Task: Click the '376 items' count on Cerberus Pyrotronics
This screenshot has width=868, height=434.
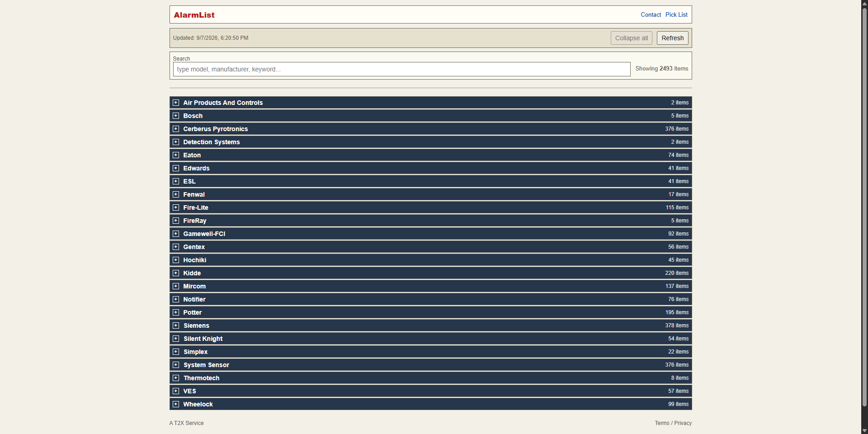Action: (x=677, y=129)
